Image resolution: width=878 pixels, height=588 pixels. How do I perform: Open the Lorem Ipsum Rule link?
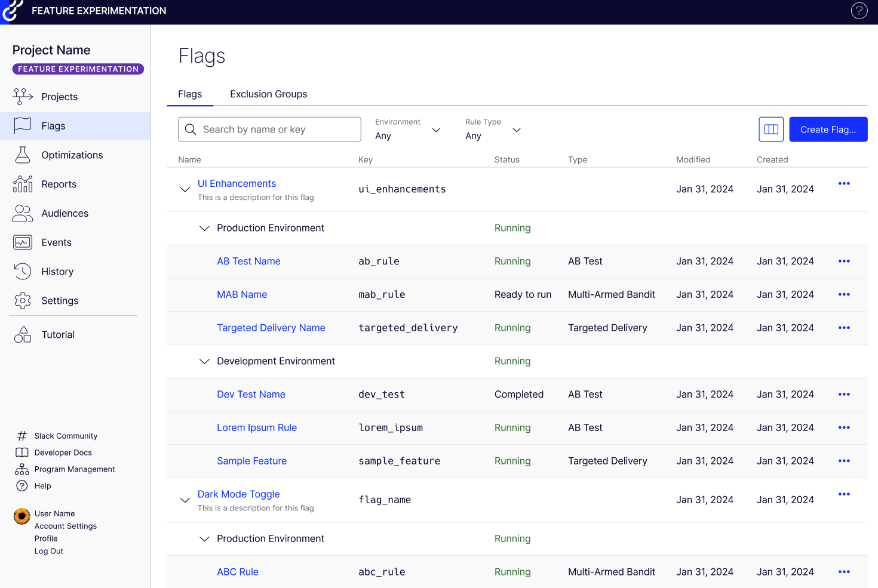click(257, 427)
